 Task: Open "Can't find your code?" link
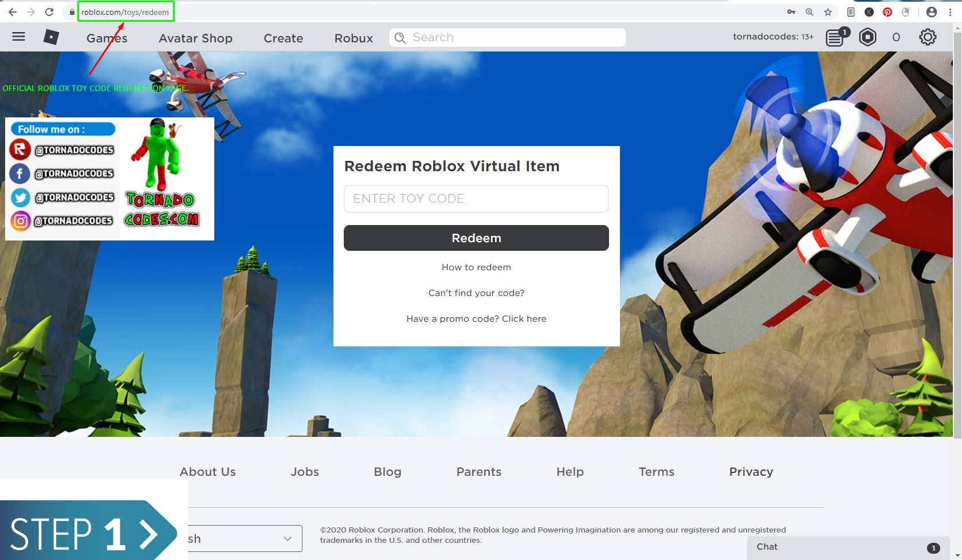click(x=476, y=293)
